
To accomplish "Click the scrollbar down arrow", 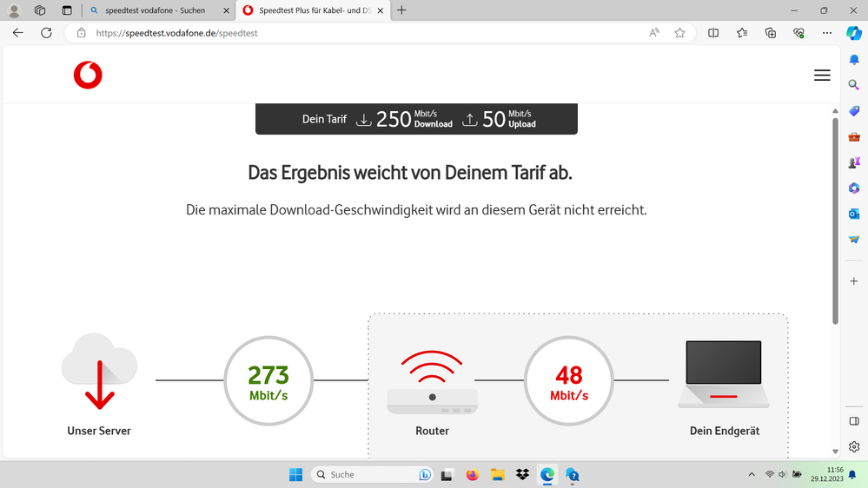I will coord(835,452).
